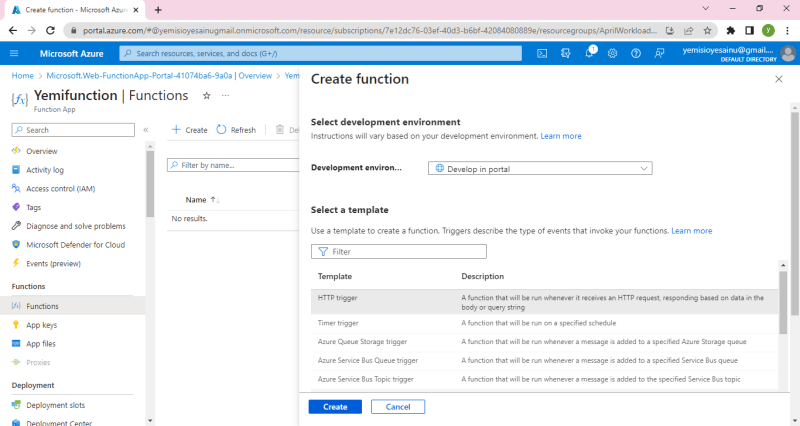The image size is (800, 426).
Task: Select the Azure Service Bus Queue trigger template
Action: coord(544,361)
